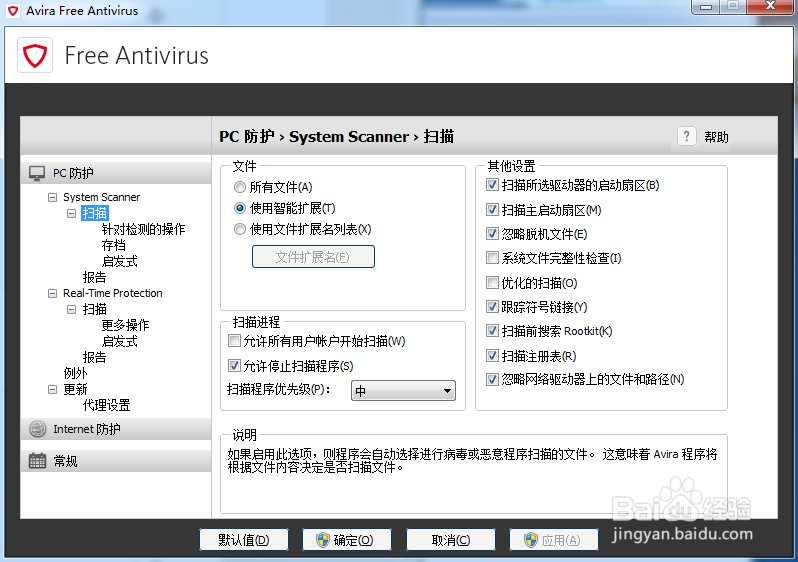Toggle 忽略网络驱动器上的文件和路径(N) checkbox

click(492, 379)
